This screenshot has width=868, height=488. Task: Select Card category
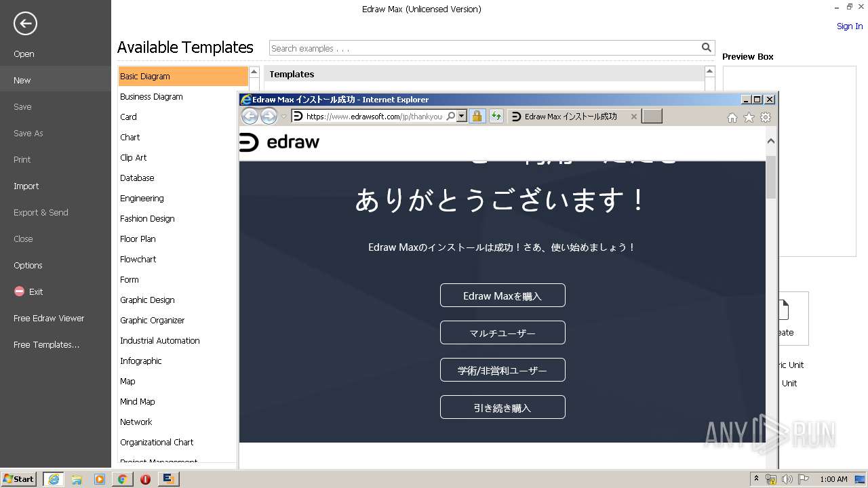(128, 117)
